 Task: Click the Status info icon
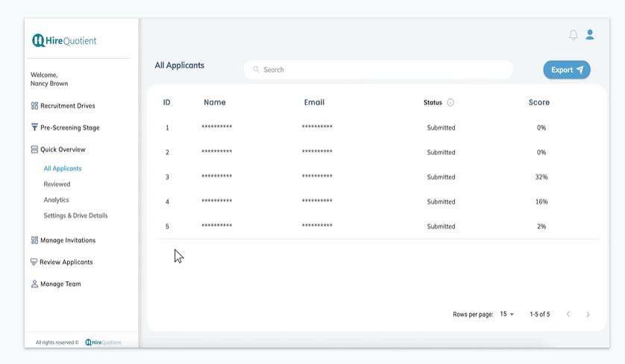point(450,103)
